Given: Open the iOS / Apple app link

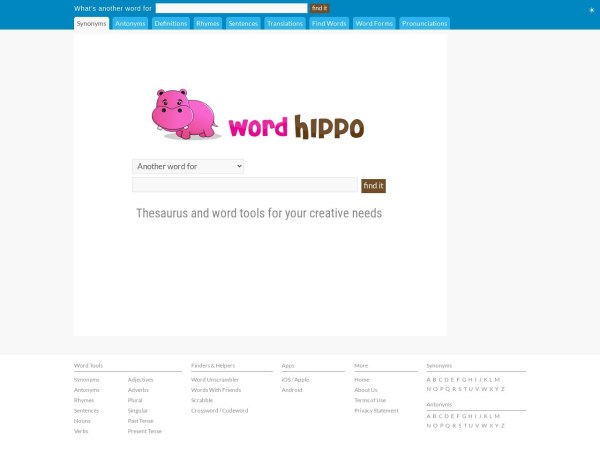Looking at the screenshot, I should point(295,380).
